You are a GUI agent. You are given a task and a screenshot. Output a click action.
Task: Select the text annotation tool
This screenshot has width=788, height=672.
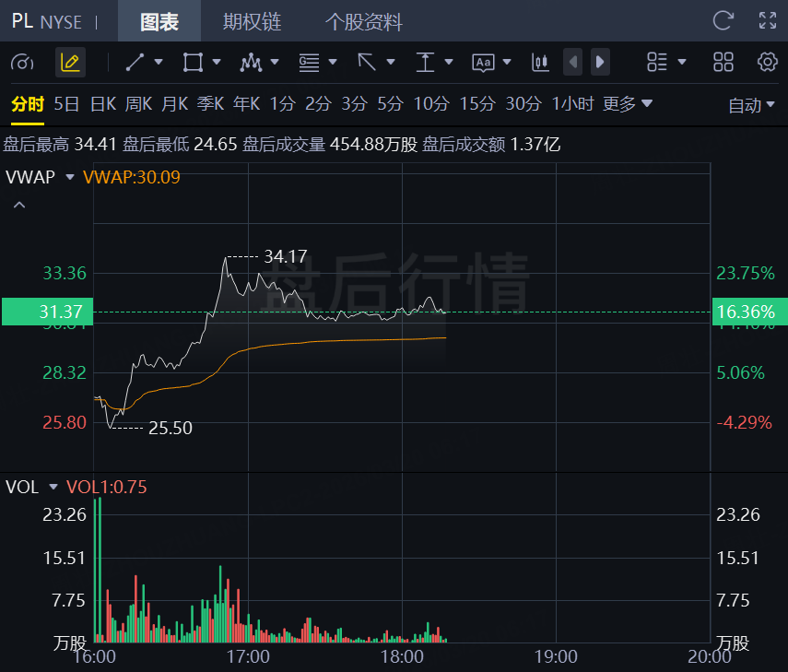pyautogui.click(x=483, y=63)
